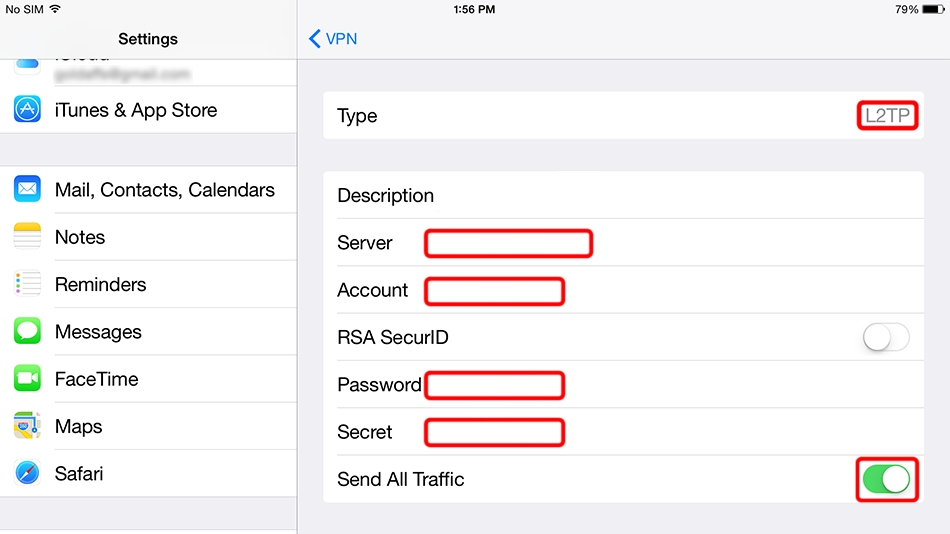Enable the RSA SecurID switch
This screenshot has height=534, width=950.
[886, 338]
